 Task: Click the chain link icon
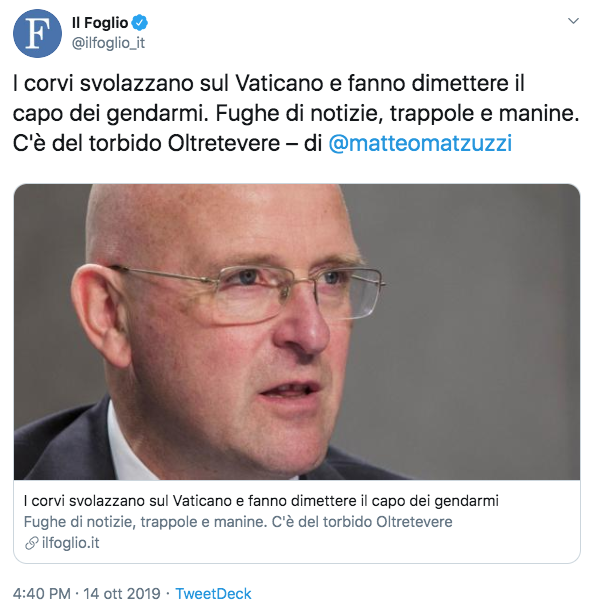pyautogui.click(x=31, y=543)
